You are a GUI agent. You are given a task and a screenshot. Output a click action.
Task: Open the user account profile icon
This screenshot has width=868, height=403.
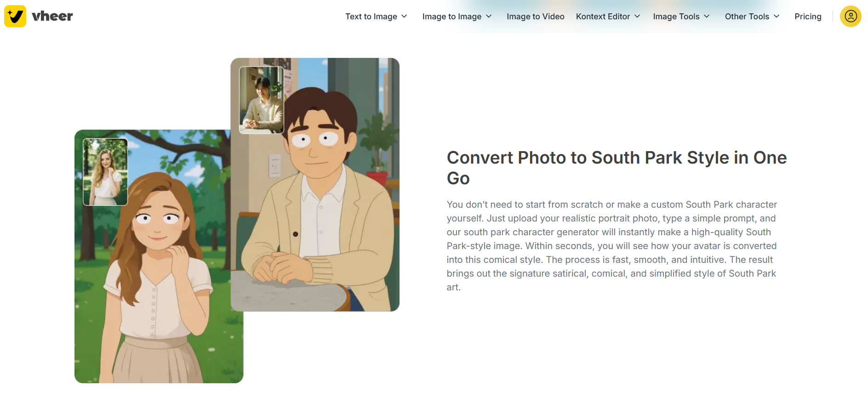click(851, 17)
